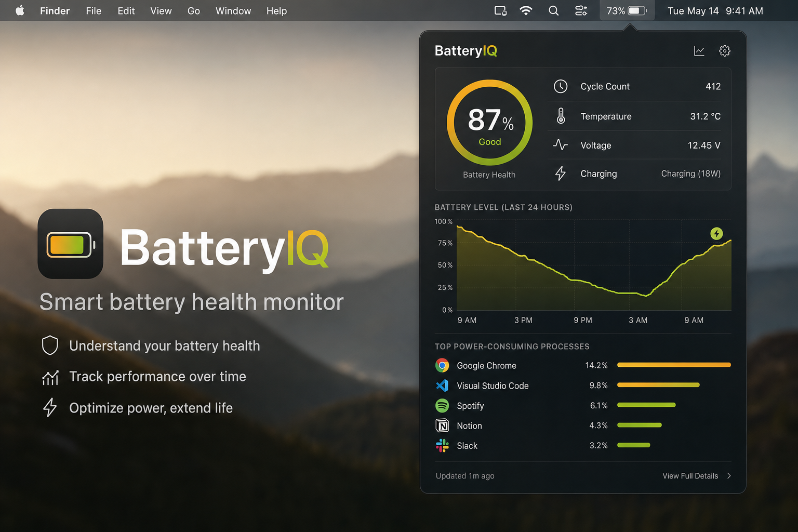Open the history graph icon in BatteryIQ header
This screenshot has height=532, width=798.
(699, 51)
